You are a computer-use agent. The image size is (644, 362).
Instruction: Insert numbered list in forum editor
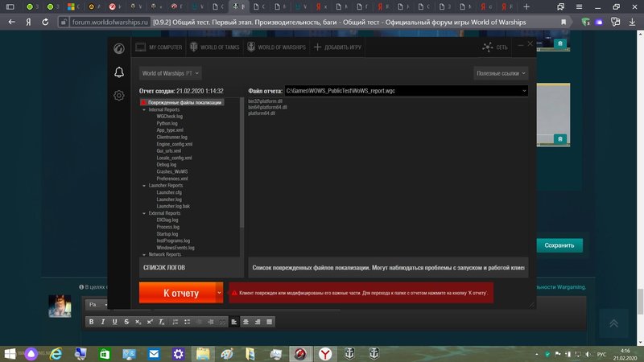175,322
